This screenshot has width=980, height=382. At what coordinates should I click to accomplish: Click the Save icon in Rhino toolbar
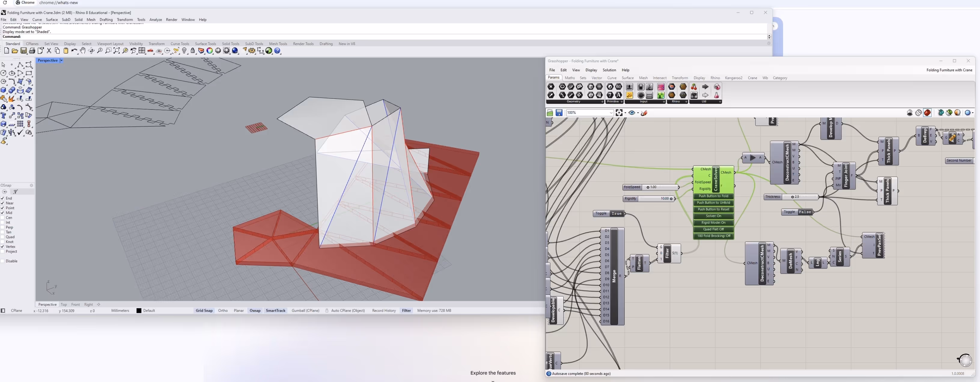coord(24,51)
